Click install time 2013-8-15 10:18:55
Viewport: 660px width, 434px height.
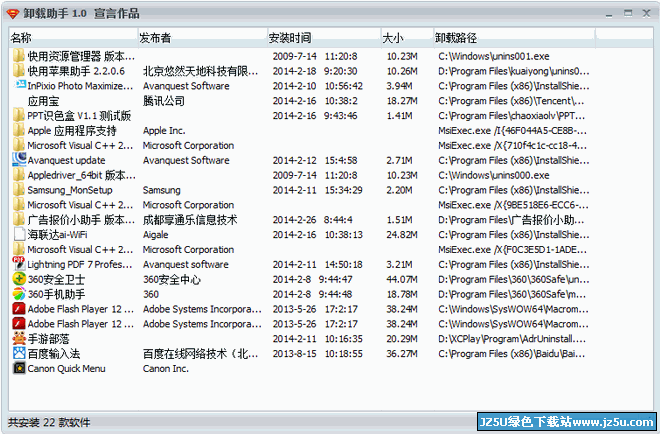[317, 354]
